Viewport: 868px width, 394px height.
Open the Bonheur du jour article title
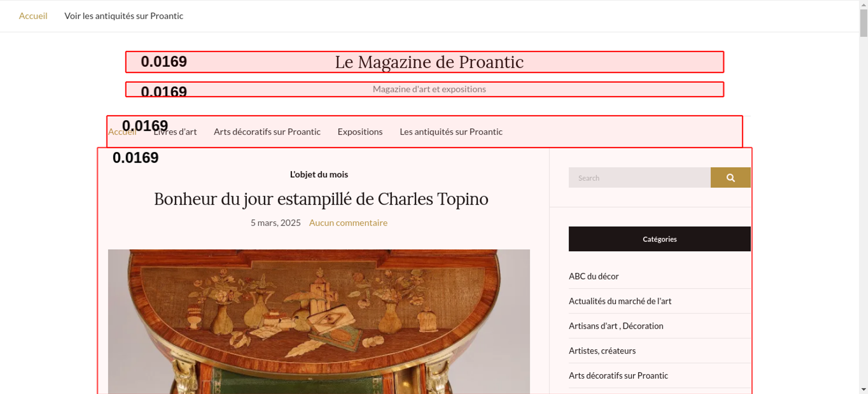point(321,199)
